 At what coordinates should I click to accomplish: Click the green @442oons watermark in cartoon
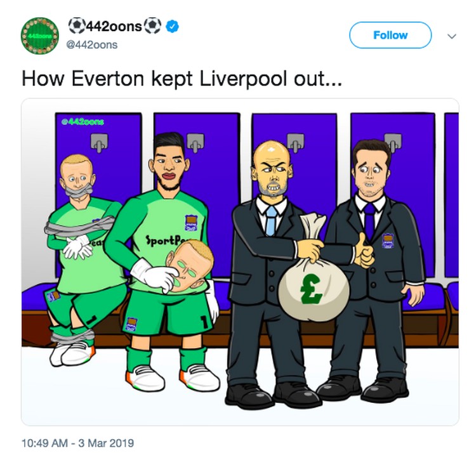click(83, 122)
